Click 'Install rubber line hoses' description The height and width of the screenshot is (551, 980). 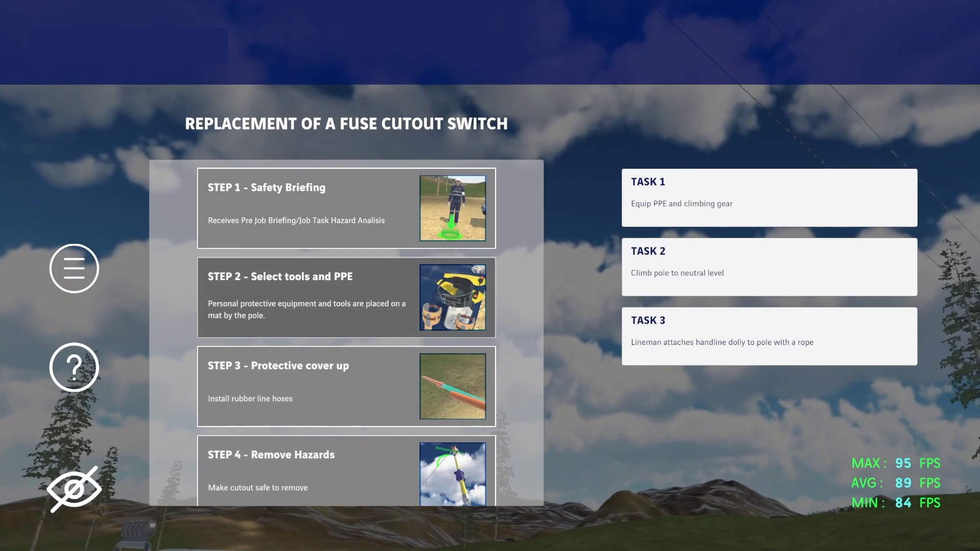(x=250, y=398)
